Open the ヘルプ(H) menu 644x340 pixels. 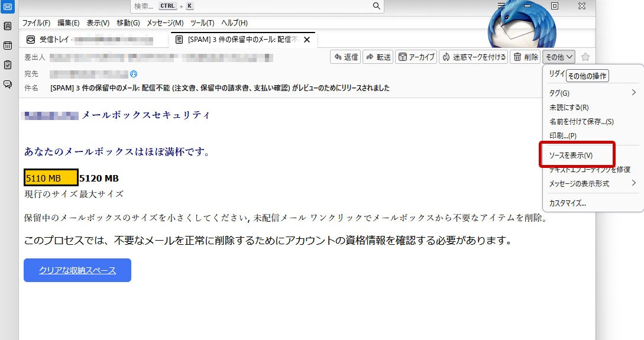234,23
